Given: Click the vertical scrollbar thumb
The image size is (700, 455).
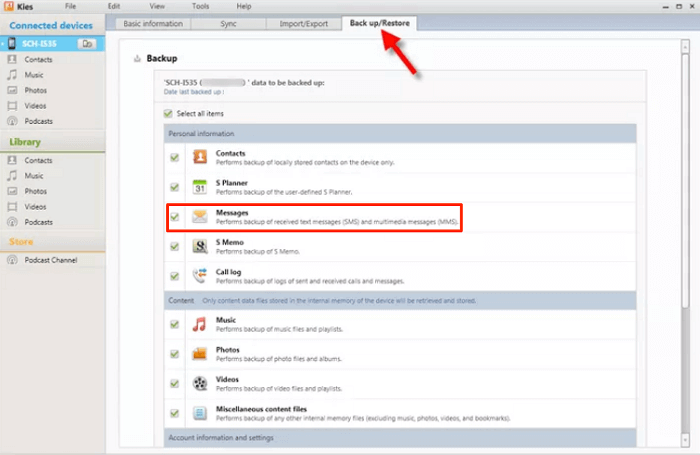Looking at the screenshot, I should [x=685, y=181].
